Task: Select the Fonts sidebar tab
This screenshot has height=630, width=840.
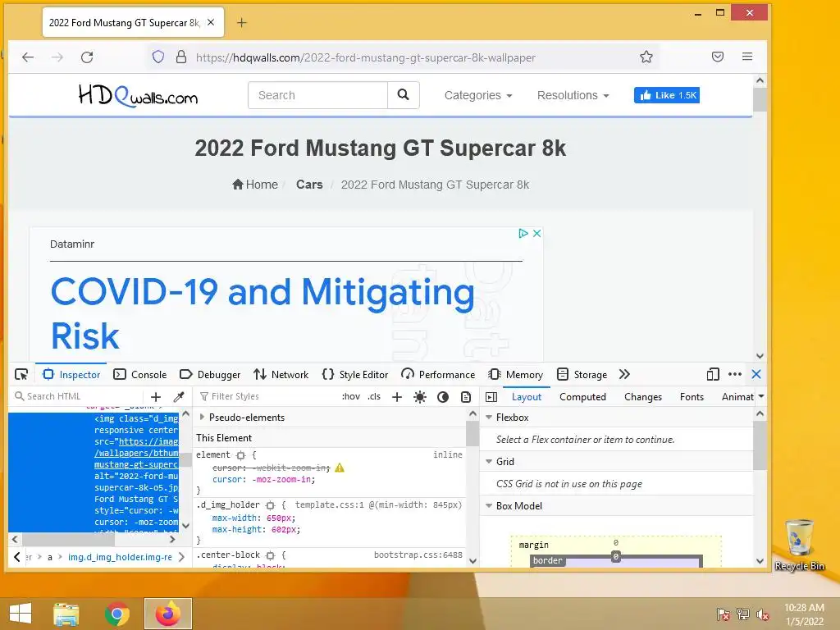Action: 692,397
